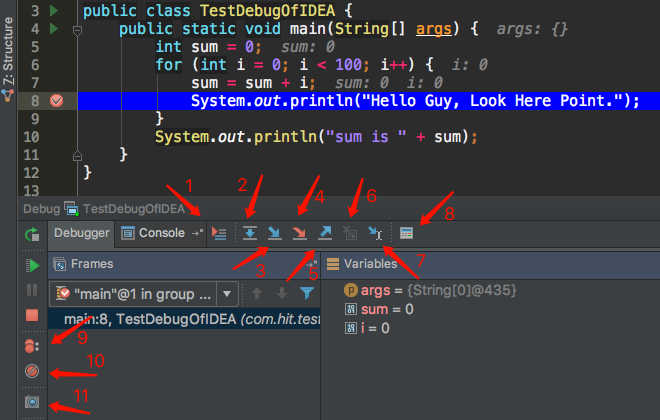Click the camera thread dump icon
Viewport: 660px width, 420px height.
point(32,402)
